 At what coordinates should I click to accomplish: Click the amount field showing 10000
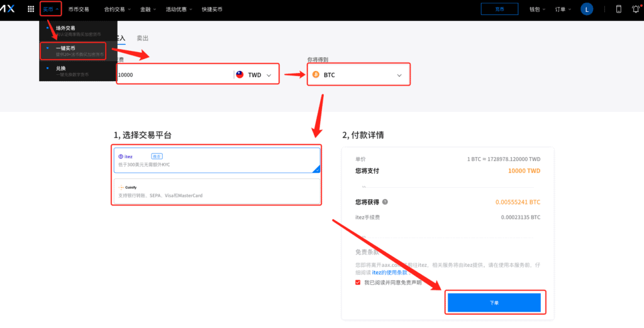pos(175,75)
